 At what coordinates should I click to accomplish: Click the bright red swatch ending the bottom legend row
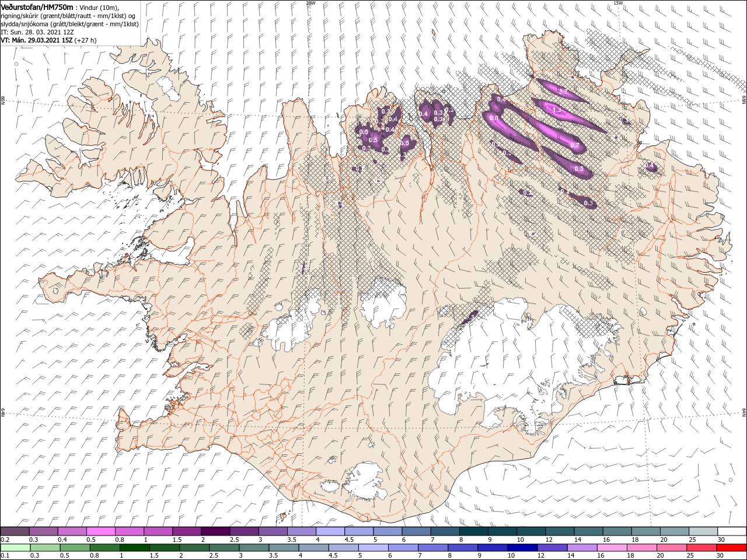[731, 548]
